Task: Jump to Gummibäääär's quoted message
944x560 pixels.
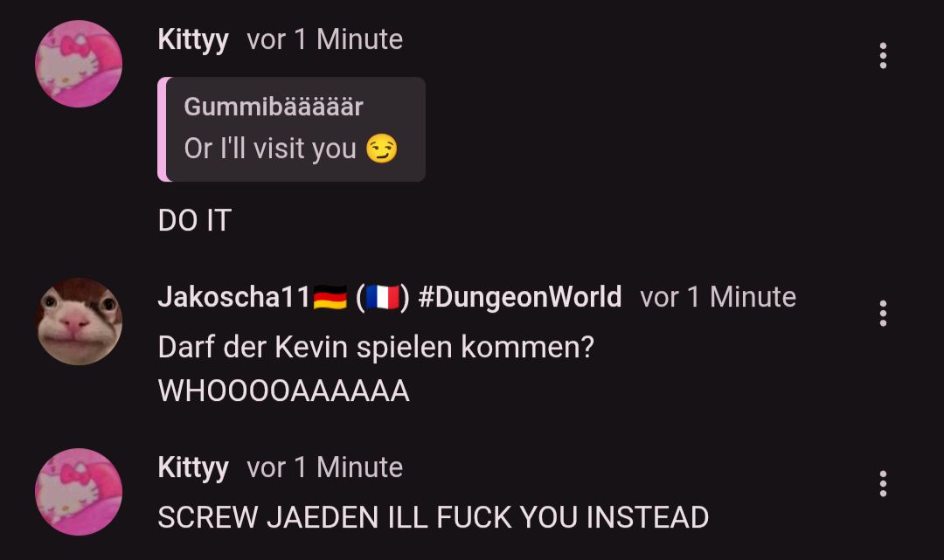Action: pos(291,129)
